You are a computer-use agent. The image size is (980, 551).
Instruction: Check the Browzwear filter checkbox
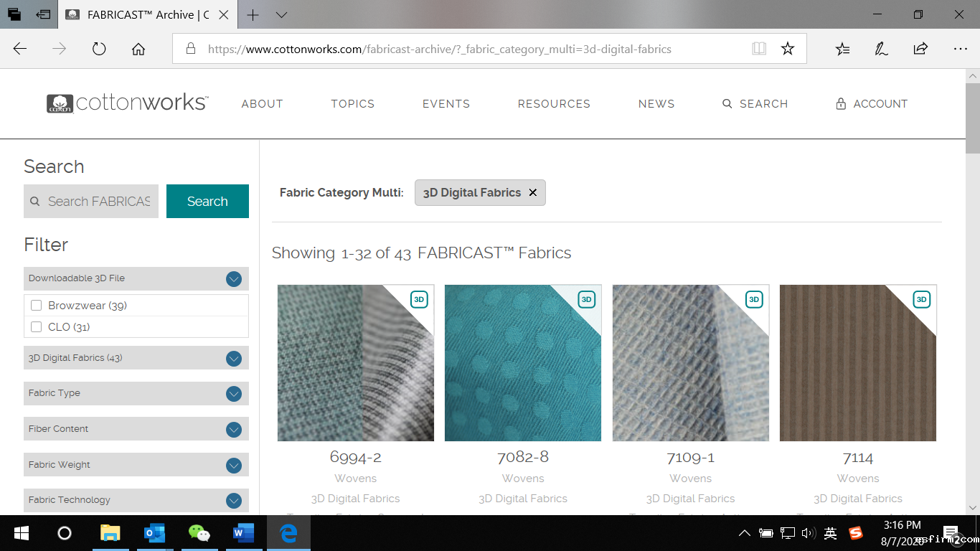coord(37,306)
